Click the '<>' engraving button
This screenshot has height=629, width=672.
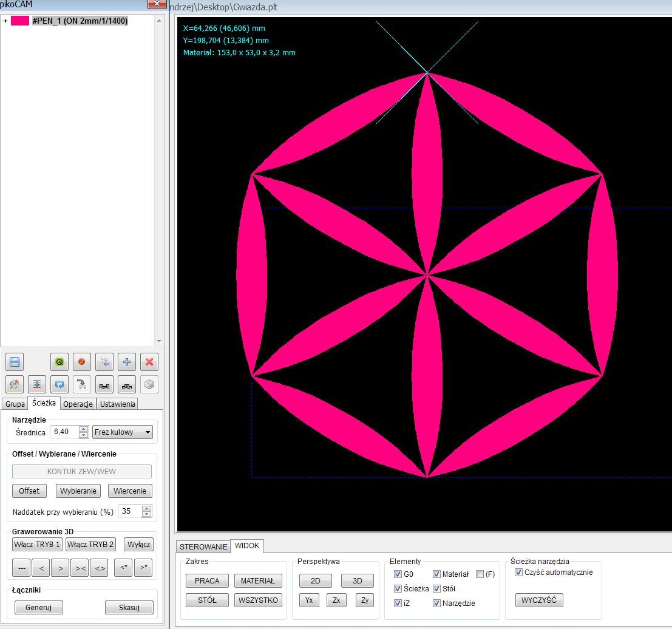[x=100, y=568]
